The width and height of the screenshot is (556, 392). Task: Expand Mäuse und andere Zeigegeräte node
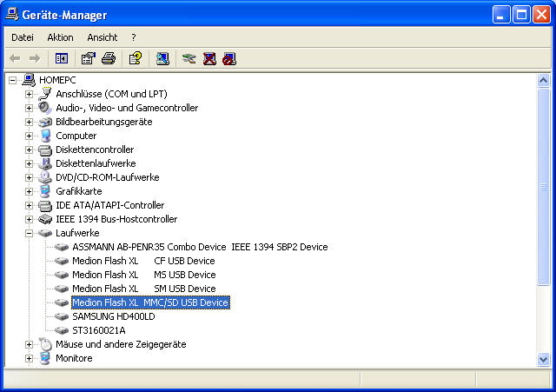point(29,344)
